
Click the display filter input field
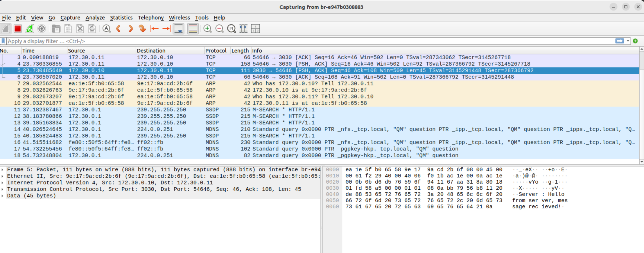click(290, 41)
